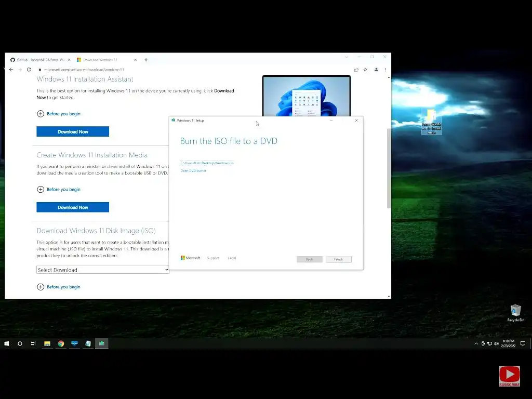Open Task View in the taskbar
Image resolution: width=532 pixels, height=399 pixels.
[33, 343]
